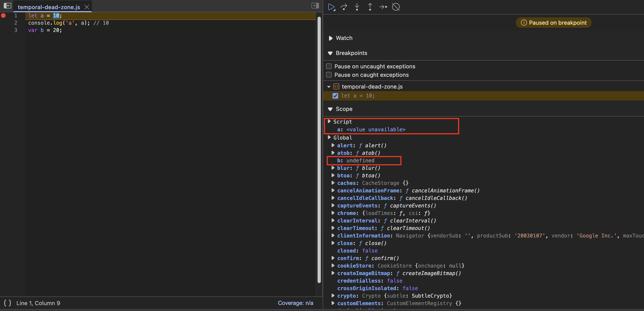Expand the cancelIdleCallback entry
644x311 pixels.
[x=333, y=198]
